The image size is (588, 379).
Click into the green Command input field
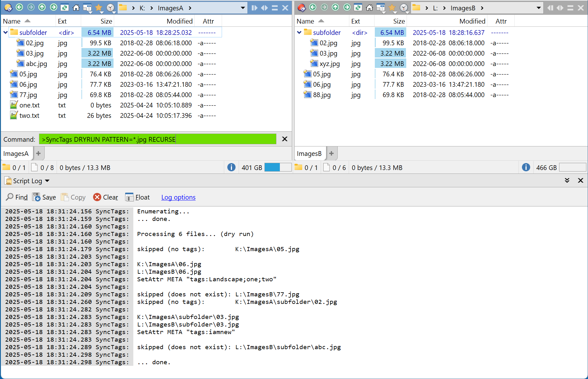click(x=158, y=139)
